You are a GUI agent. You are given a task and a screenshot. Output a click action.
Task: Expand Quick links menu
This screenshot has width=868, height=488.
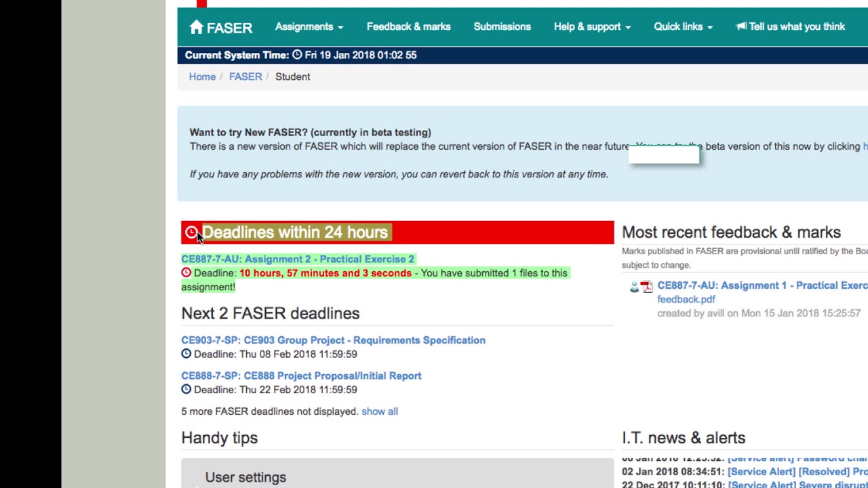pyautogui.click(x=683, y=26)
